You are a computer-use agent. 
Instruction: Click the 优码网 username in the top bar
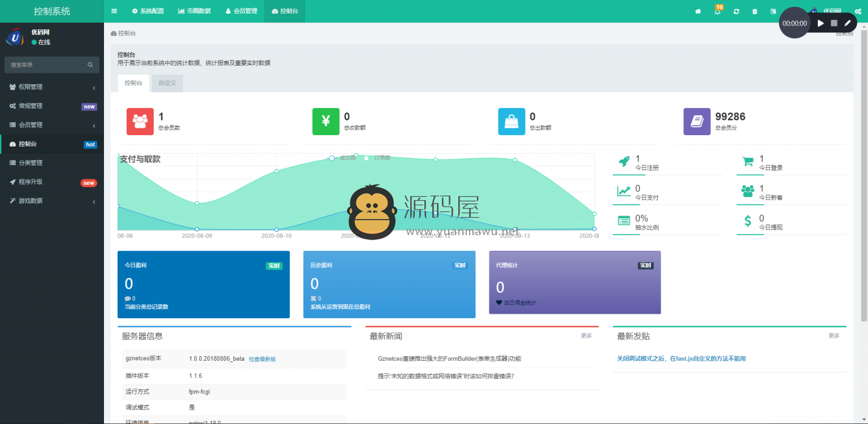tap(832, 11)
